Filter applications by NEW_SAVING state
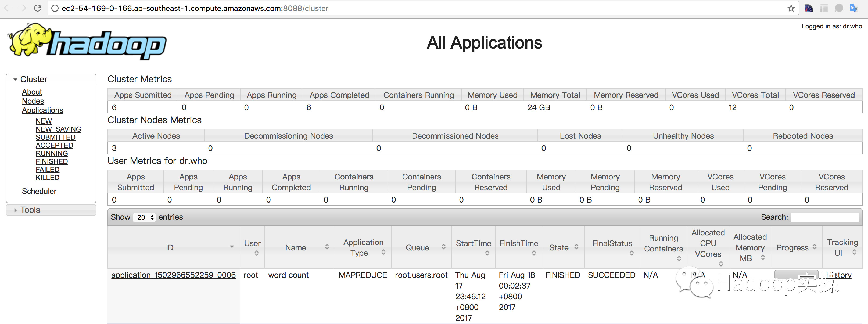 (58, 129)
